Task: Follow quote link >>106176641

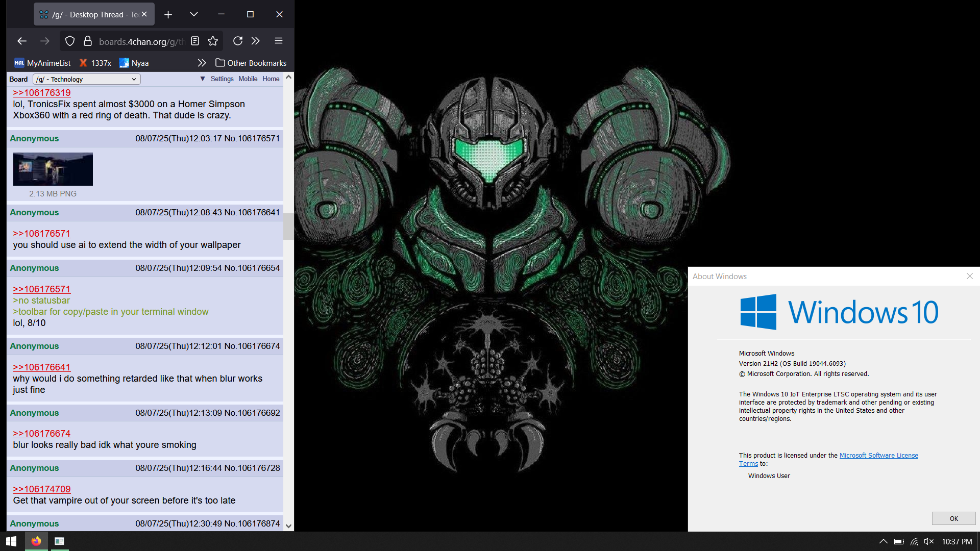Action: pos(42,367)
